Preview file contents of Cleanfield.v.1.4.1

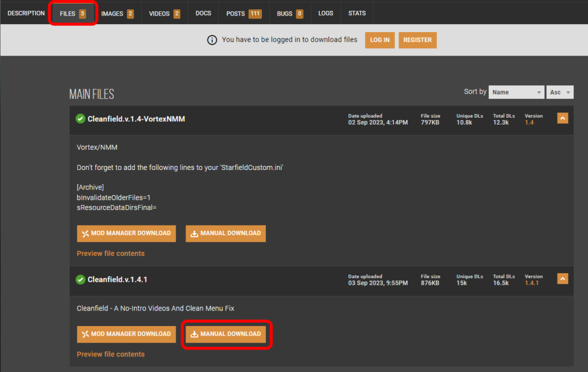point(111,354)
